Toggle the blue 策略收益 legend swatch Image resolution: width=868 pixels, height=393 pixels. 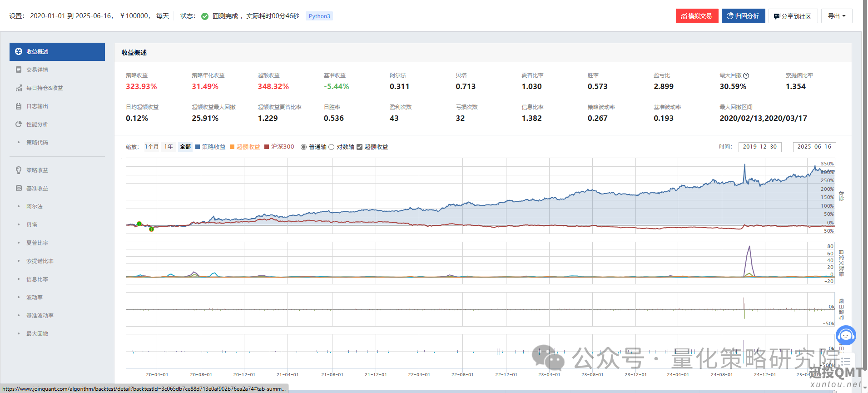pyautogui.click(x=198, y=147)
